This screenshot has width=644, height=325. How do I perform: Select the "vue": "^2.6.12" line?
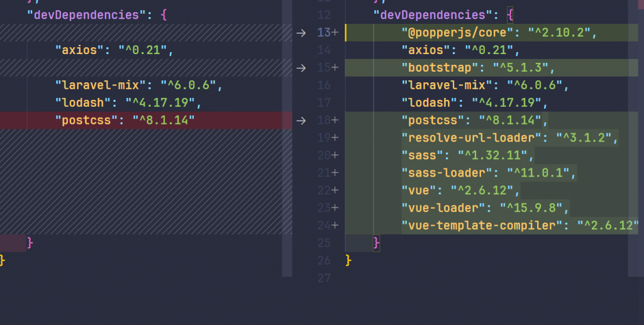pyautogui.click(x=460, y=191)
